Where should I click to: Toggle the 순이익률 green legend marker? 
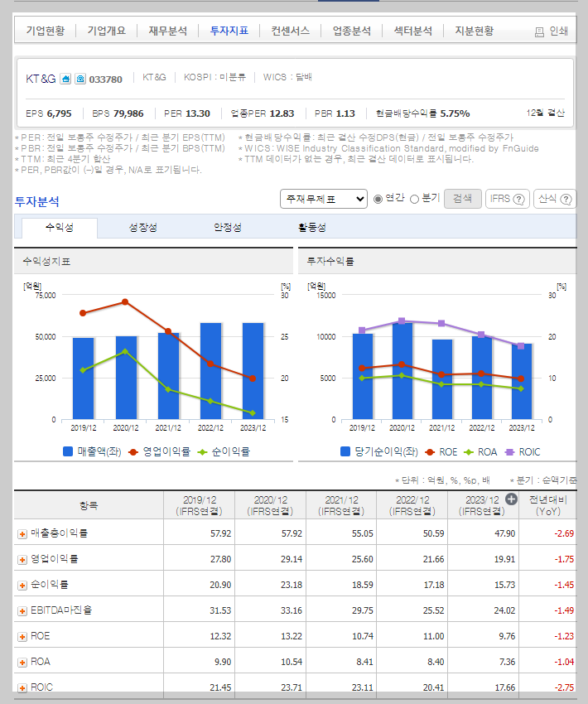tap(202, 452)
